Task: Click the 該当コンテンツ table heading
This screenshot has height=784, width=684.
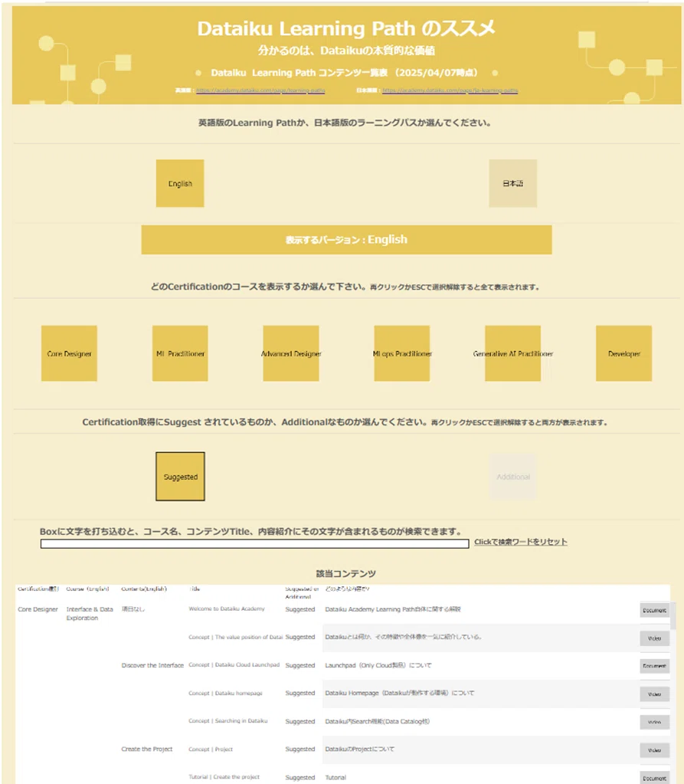Action: pos(345,573)
